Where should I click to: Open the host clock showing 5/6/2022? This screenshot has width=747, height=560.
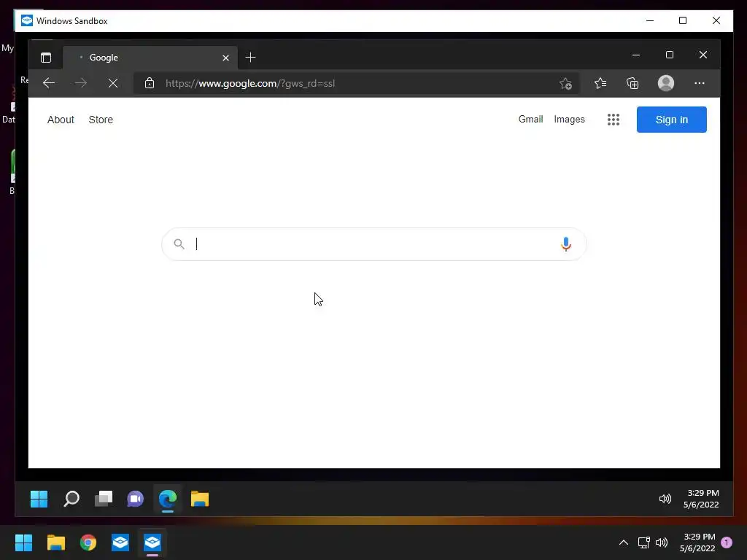point(697,542)
